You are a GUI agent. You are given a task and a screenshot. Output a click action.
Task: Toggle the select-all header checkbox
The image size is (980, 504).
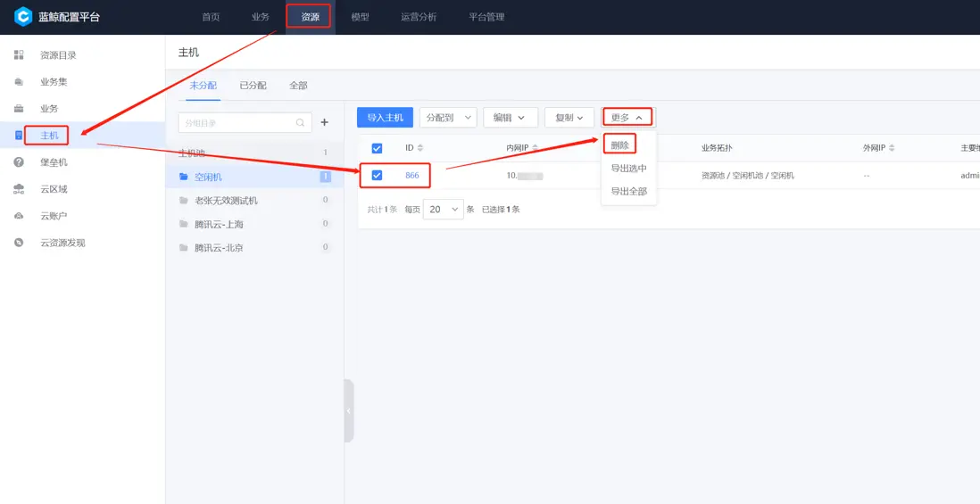point(377,148)
